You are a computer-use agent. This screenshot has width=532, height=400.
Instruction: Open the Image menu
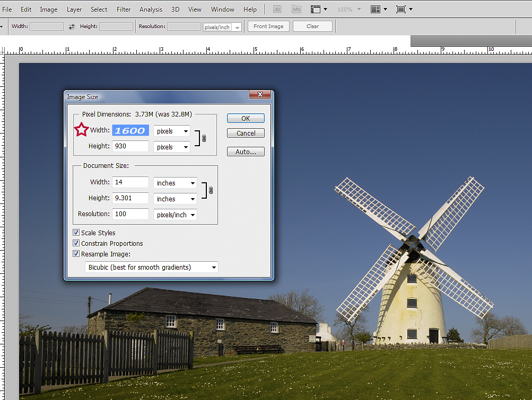tap(49, 10)
